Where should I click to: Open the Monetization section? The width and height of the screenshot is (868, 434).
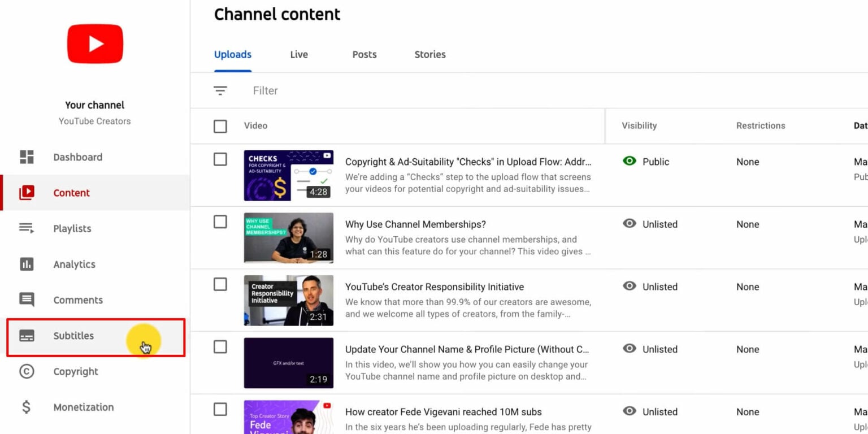coord(83,407)
